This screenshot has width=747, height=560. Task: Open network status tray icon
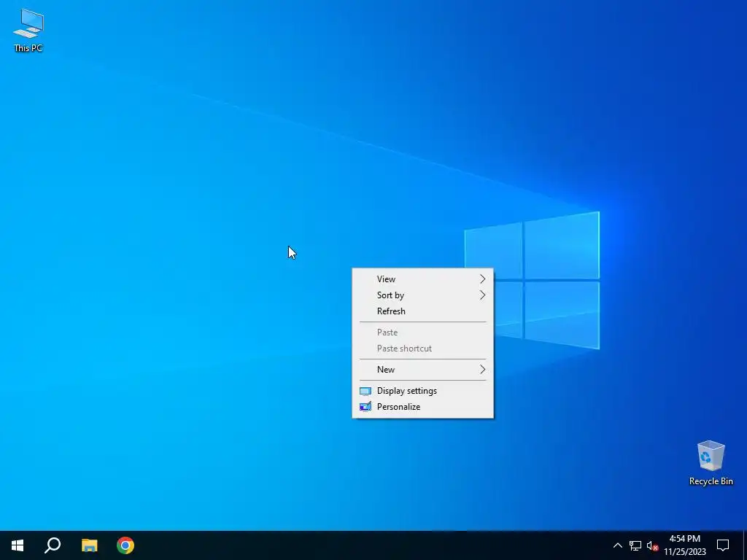coord(635,545)
